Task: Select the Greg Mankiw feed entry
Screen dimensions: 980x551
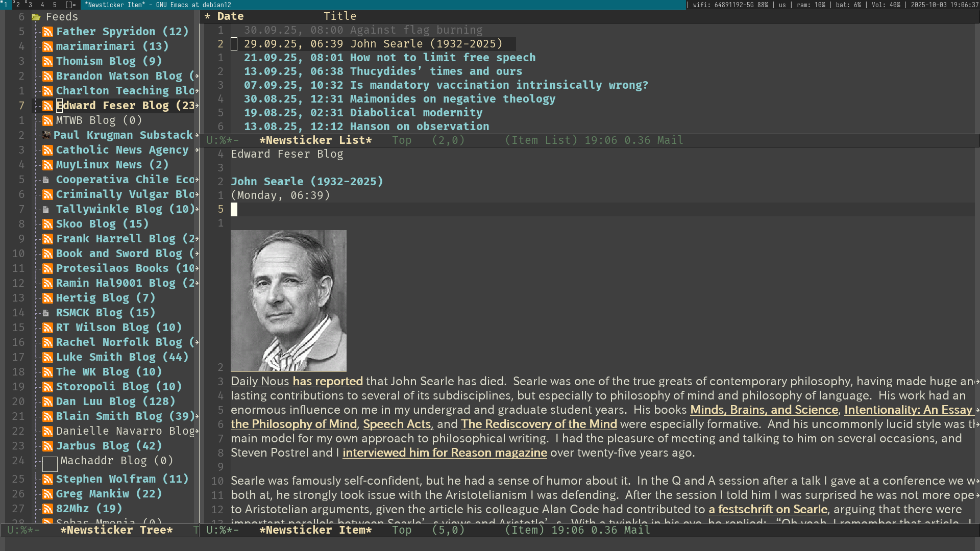Action: 108,494
